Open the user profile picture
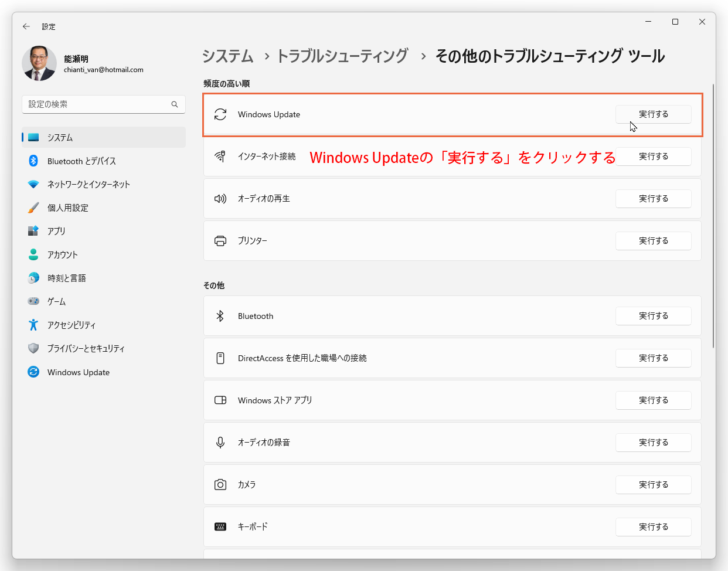The height and width of the screenshot is (571, 728). (39, 63)
